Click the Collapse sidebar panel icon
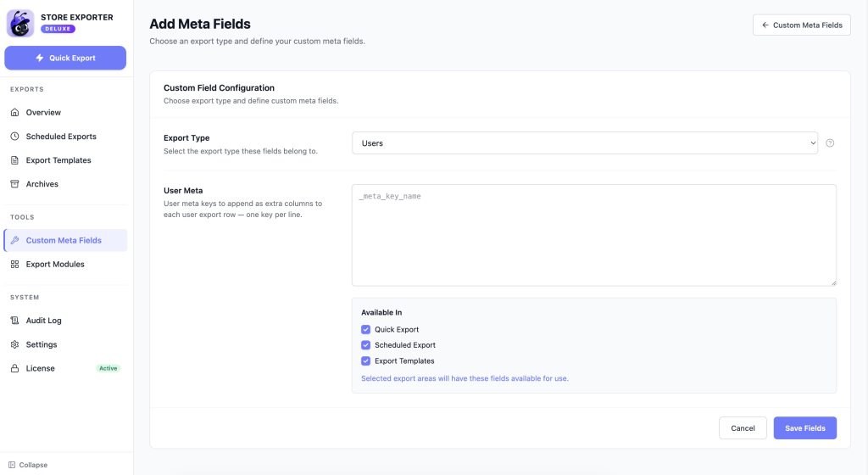This screenshot has width=868, height=475. pyautogui.click(x=12, y=465)
